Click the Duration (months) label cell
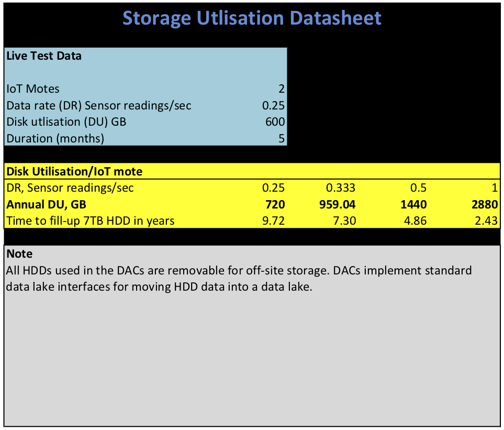This screenshot has width=504, height=430. click(x=55, y=139)
